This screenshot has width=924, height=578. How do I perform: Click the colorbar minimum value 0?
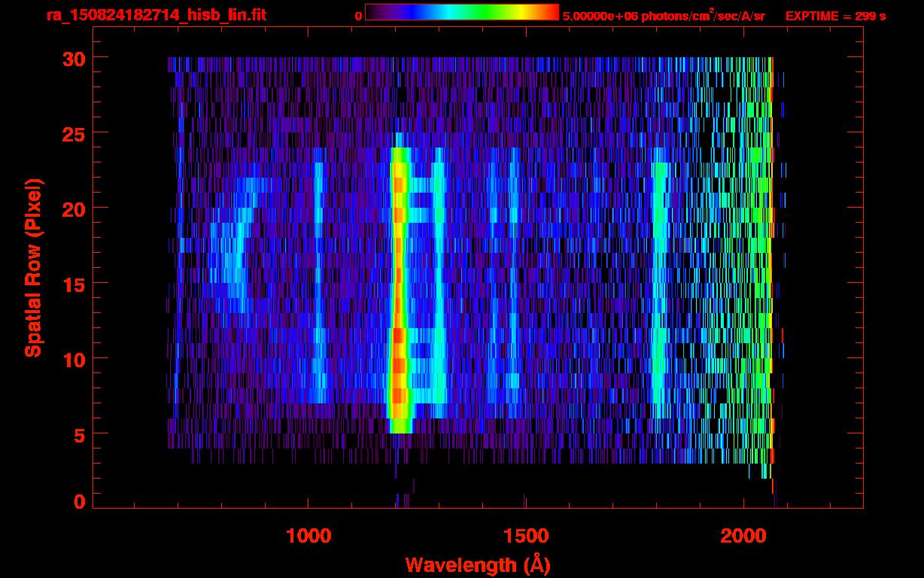[x=358, y=16]
